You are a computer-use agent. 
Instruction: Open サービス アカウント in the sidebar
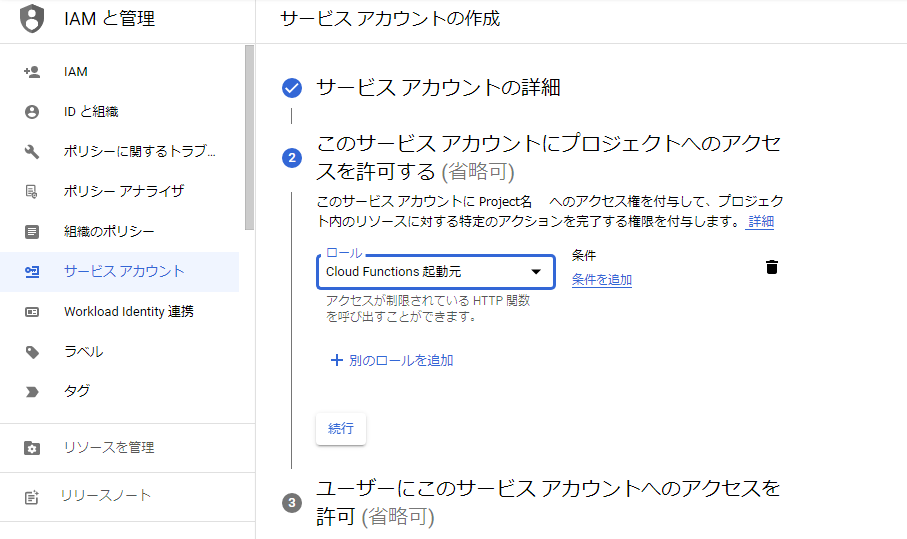124,272
